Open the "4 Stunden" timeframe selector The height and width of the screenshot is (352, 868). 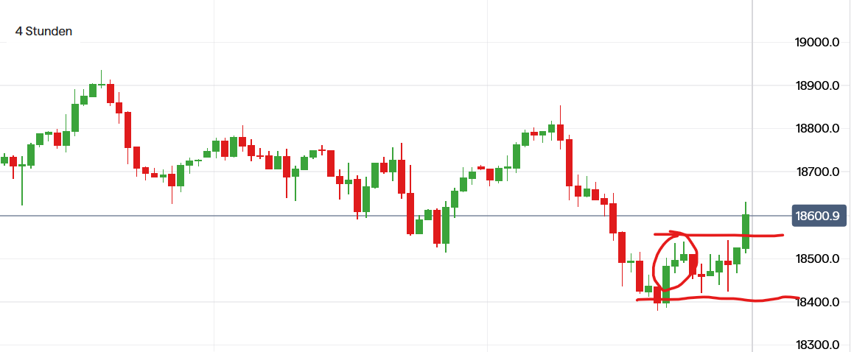pyautogui.click(x=43, y=32)
